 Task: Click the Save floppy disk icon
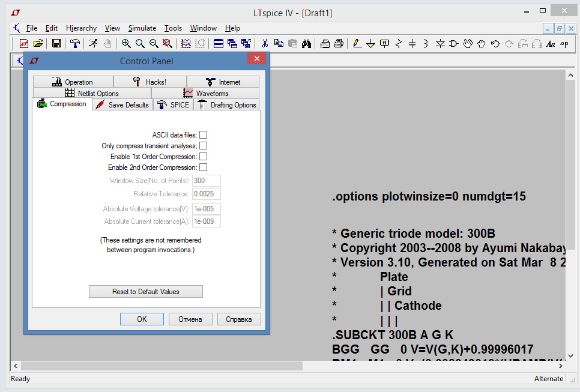point(56,43)
